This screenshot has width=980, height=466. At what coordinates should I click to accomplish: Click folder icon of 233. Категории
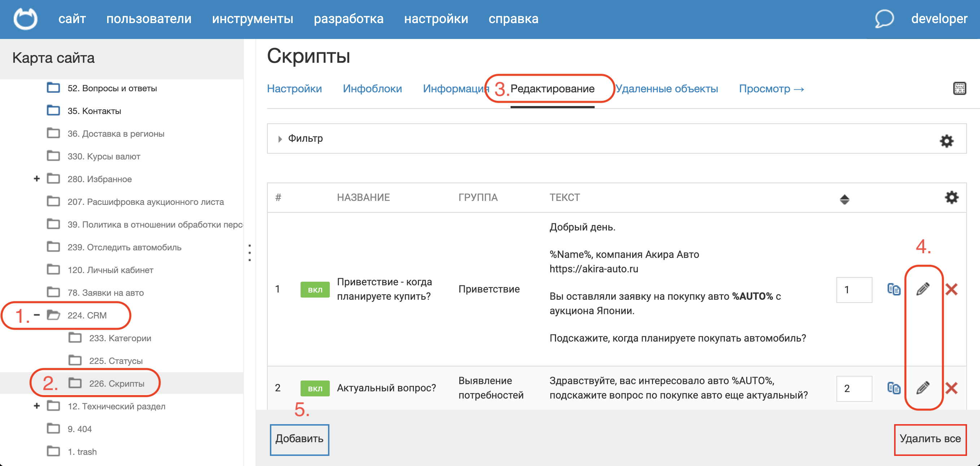75,338
